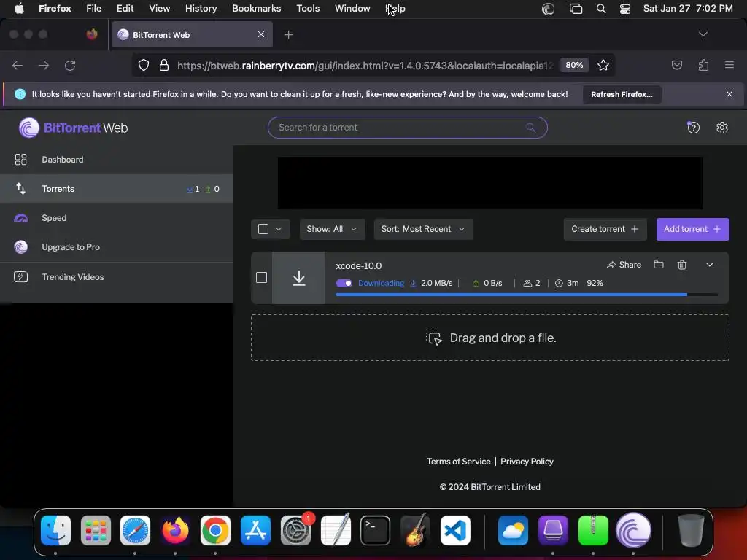Open the Speed page icon
747x560 pixels.
(x=20, y=218)
